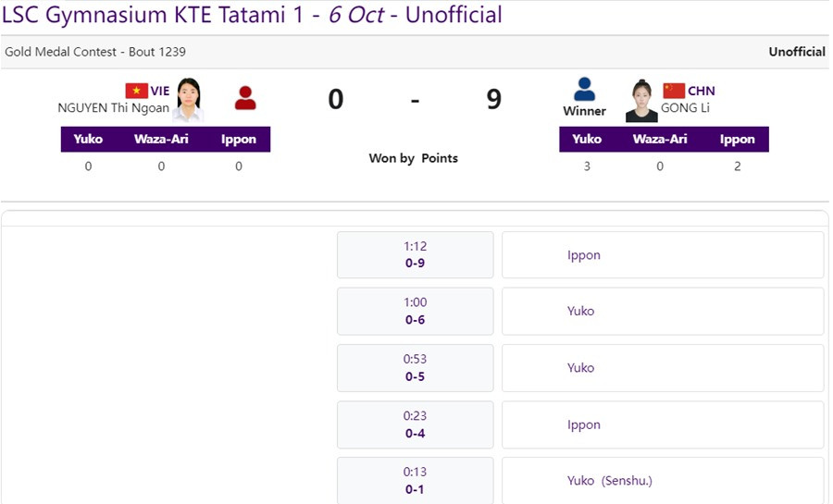833x504 pixels.
Task: Click the China flag icon
Action: [x=674, y=91]
